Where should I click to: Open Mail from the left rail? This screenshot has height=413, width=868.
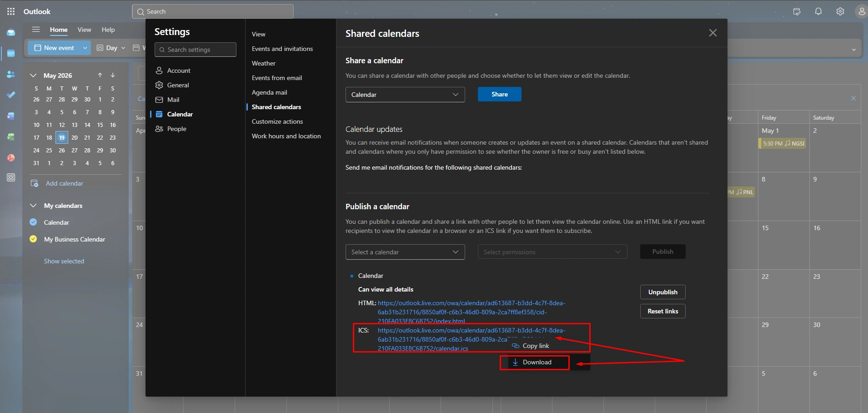click(x=11, y=33)
